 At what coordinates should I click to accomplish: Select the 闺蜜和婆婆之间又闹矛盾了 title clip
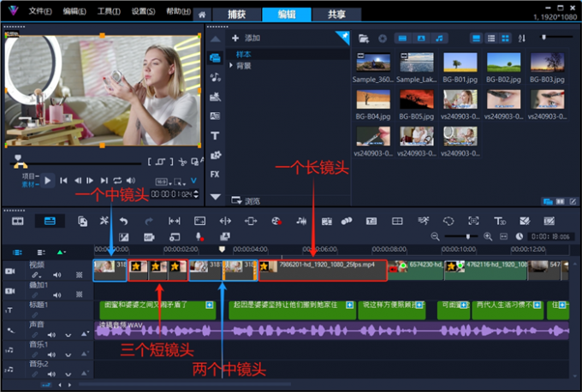pyautogui.click(x=158, y=310)
